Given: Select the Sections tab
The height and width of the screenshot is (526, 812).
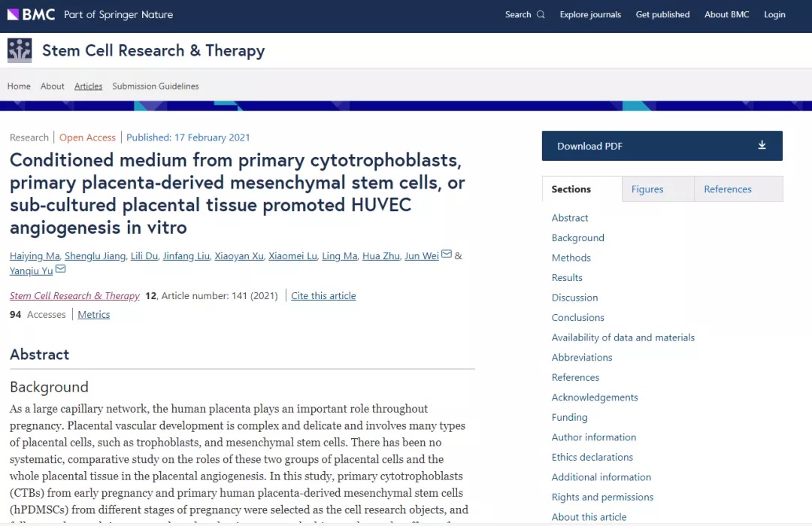Looking at the screenshot, I should point(571,189).
